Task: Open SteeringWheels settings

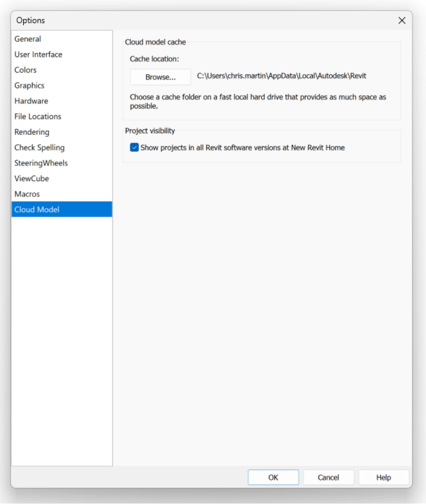Action: (62, 163)
